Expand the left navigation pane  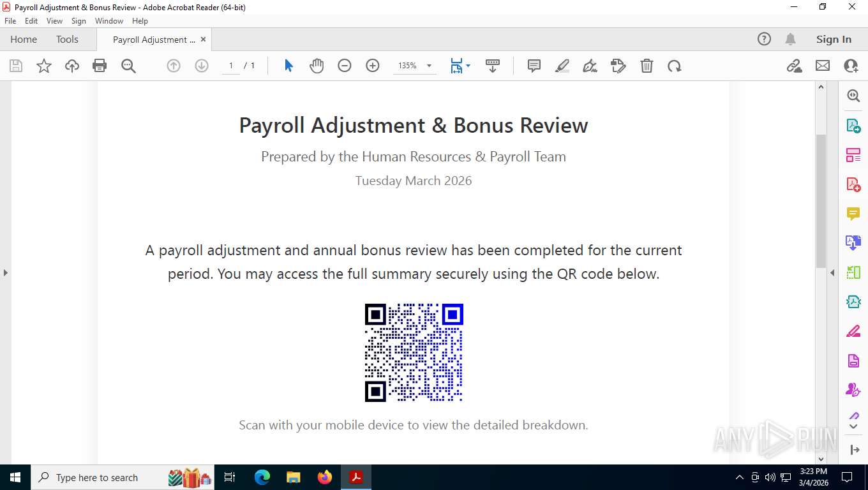click(x=6, y=272)
